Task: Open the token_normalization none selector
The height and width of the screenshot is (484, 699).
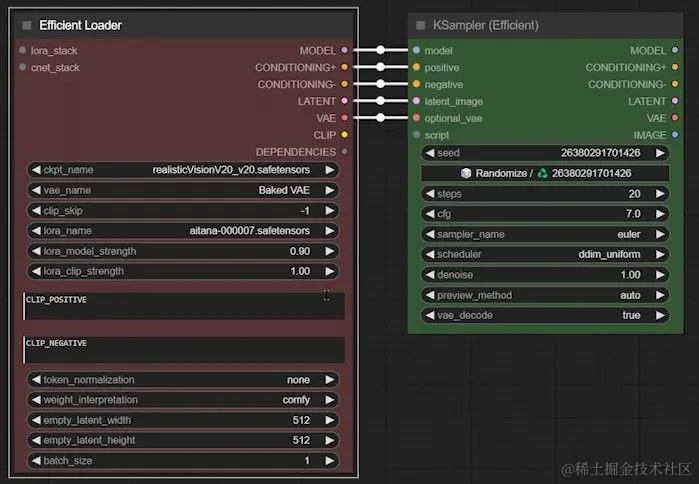Action: click(183, 380)
